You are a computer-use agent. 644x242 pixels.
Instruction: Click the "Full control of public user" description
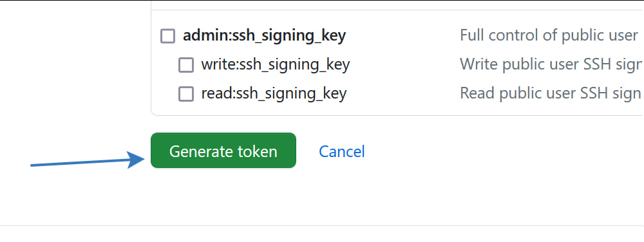click(x=549, y=35)
